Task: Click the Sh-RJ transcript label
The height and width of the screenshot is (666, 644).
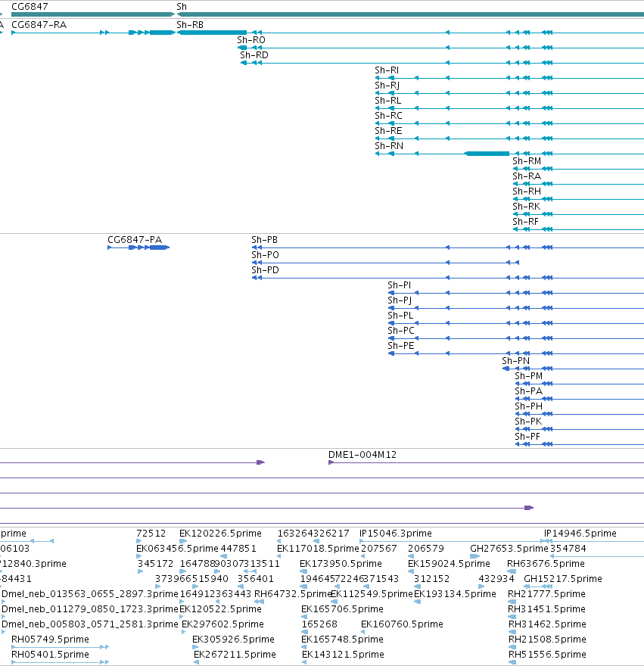Action: coord(387,86)
